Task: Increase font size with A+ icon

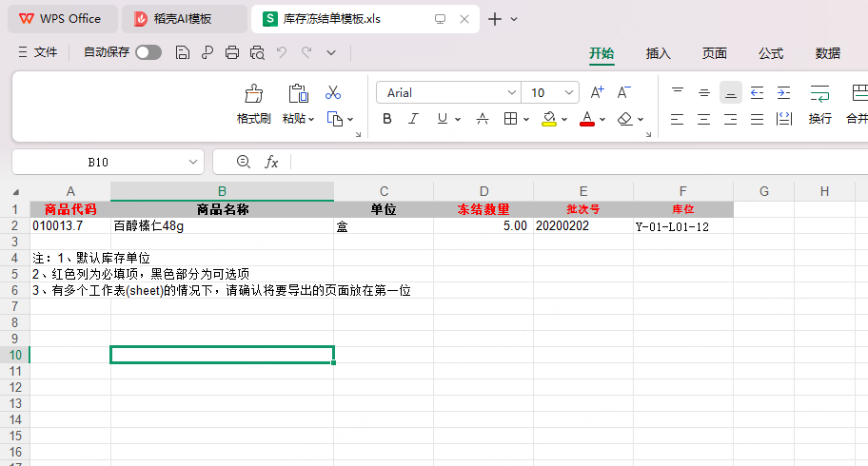Action: point(597,92)
